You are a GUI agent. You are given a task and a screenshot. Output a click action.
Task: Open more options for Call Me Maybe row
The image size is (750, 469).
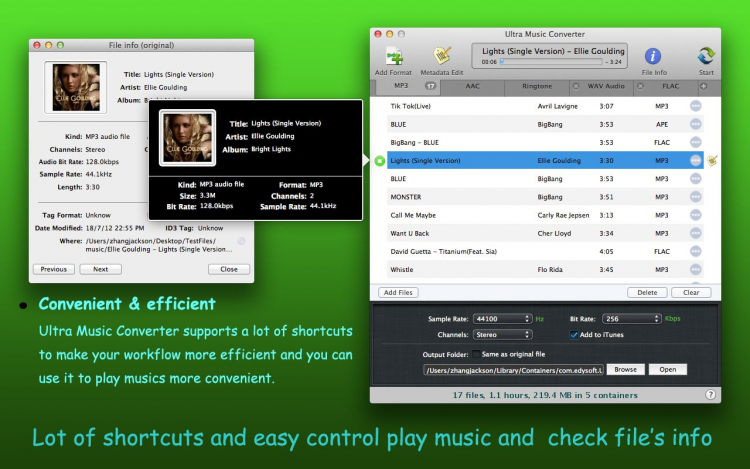click(x=695, y=215)
